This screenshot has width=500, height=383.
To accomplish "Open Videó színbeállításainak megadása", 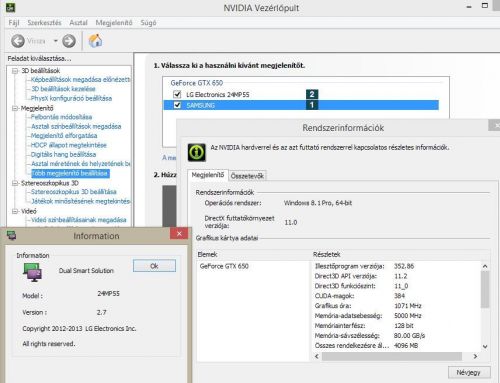I will 78,220.
